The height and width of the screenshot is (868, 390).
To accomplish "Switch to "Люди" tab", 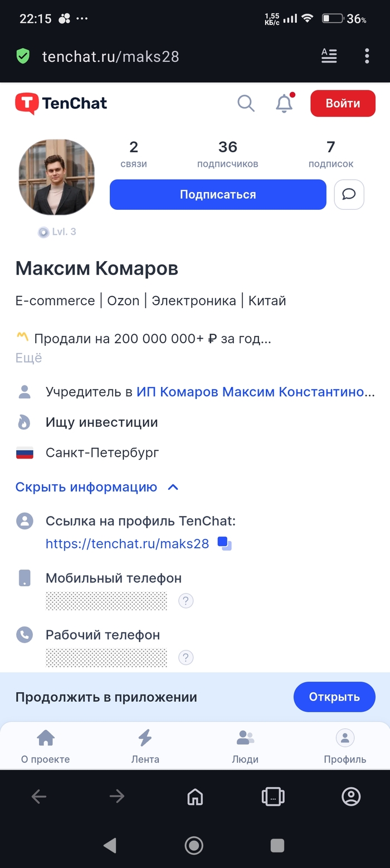I will point(245,746).
